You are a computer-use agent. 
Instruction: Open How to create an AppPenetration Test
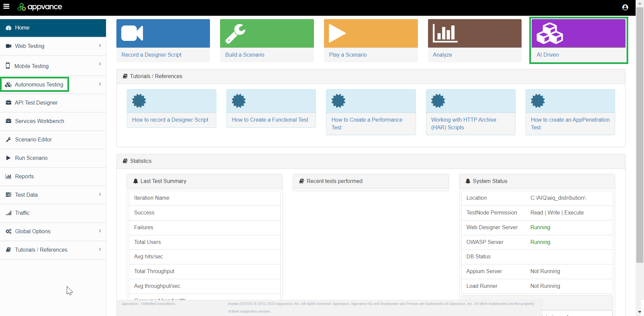(570, 124)
